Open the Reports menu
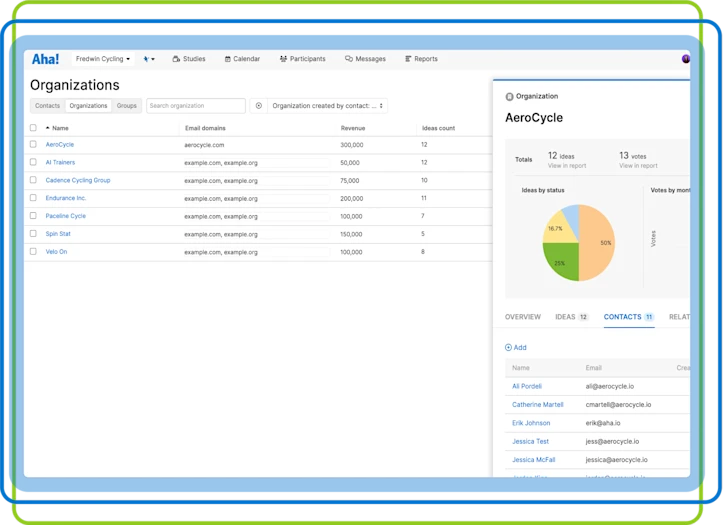This screenshot has width=723, height=525. click(x=421, y=59)
